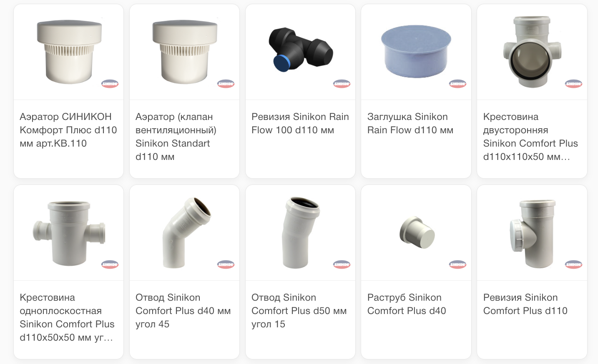
Task: Open the Заглушка Sinikon Rain Flow d110 link
Action: coord(410,123)
